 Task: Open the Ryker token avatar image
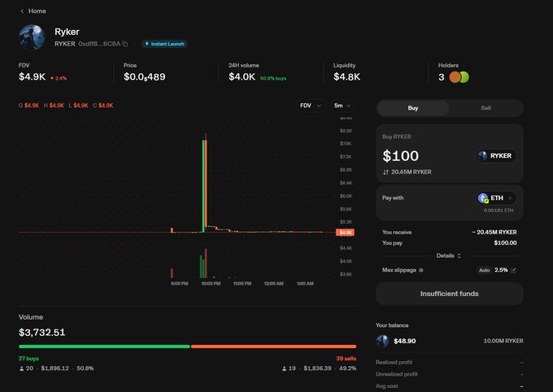pyautogui.click(x=32, y=37)
